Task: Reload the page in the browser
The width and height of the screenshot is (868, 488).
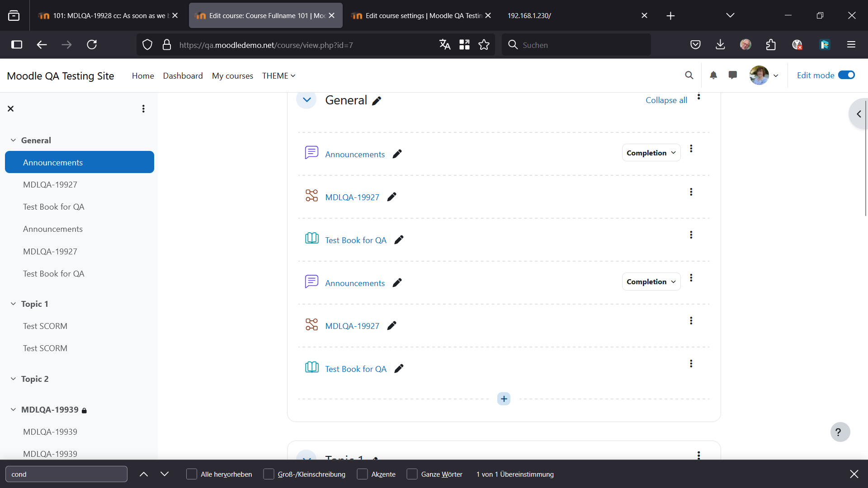Action: [92, 45]
